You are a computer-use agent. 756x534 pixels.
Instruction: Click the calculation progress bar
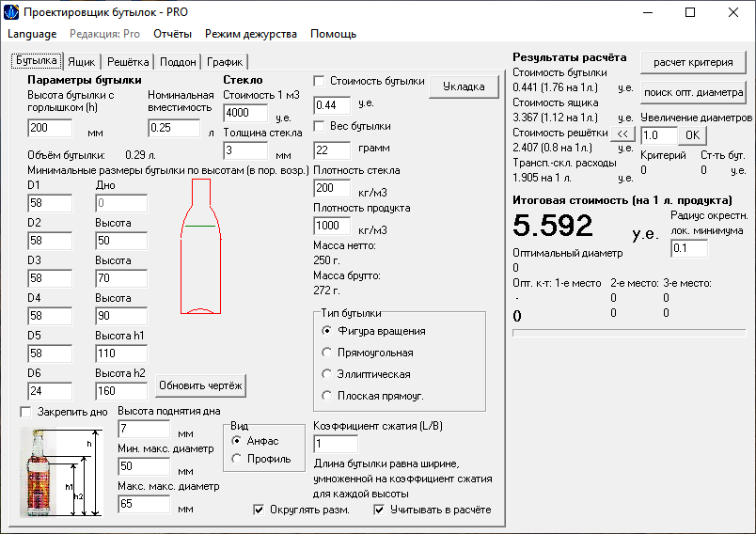[629, 333]
